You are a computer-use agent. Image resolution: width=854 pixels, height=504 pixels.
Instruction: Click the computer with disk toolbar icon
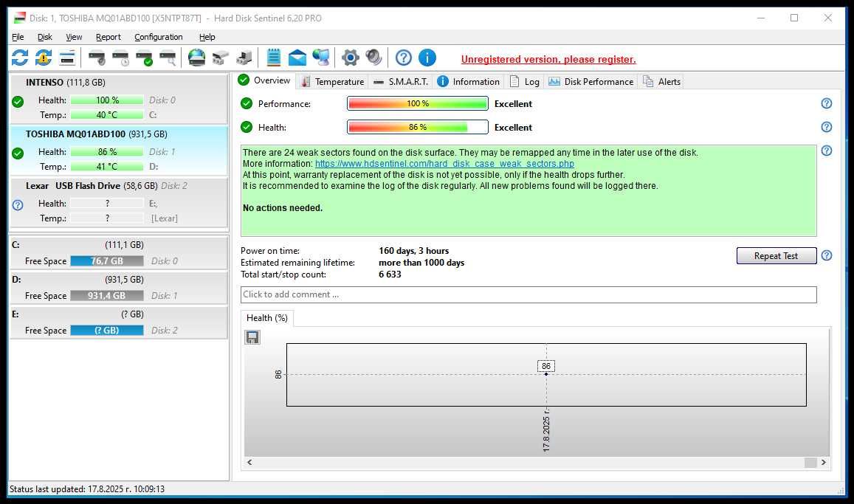[x=244, y=58]
